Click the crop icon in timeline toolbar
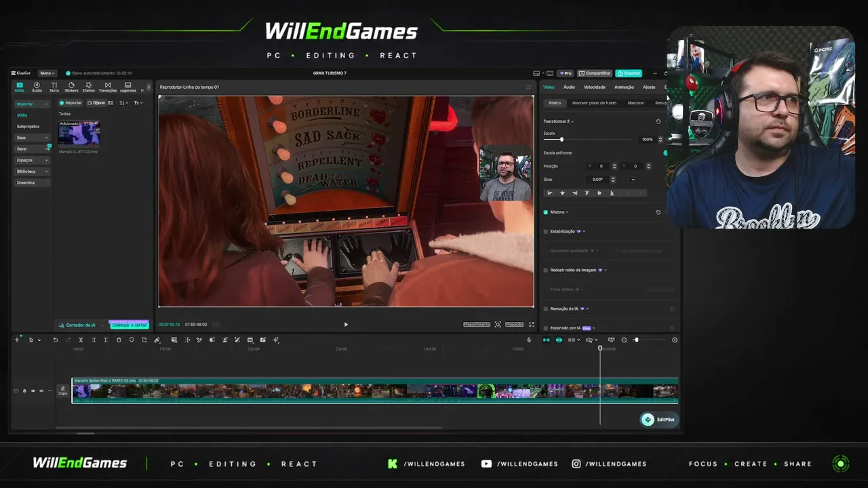The height and width of the screenshot is (488, 868). pos(144,340)
